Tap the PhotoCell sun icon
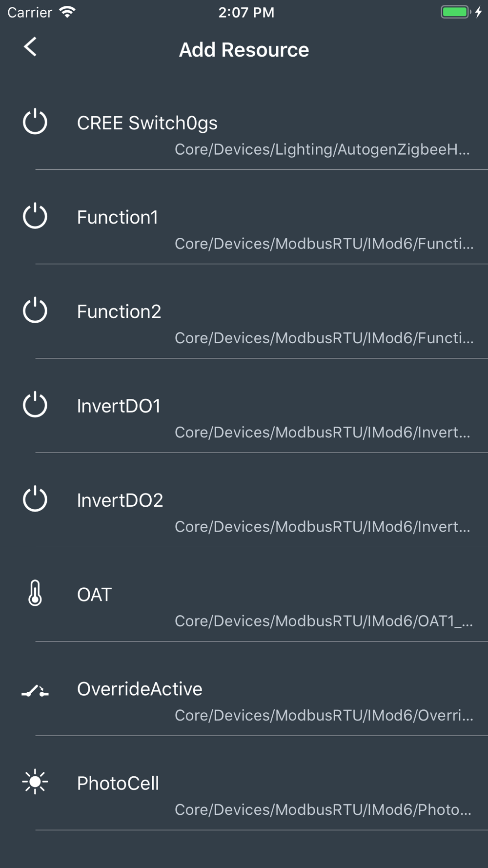 (x=35, y=782)
